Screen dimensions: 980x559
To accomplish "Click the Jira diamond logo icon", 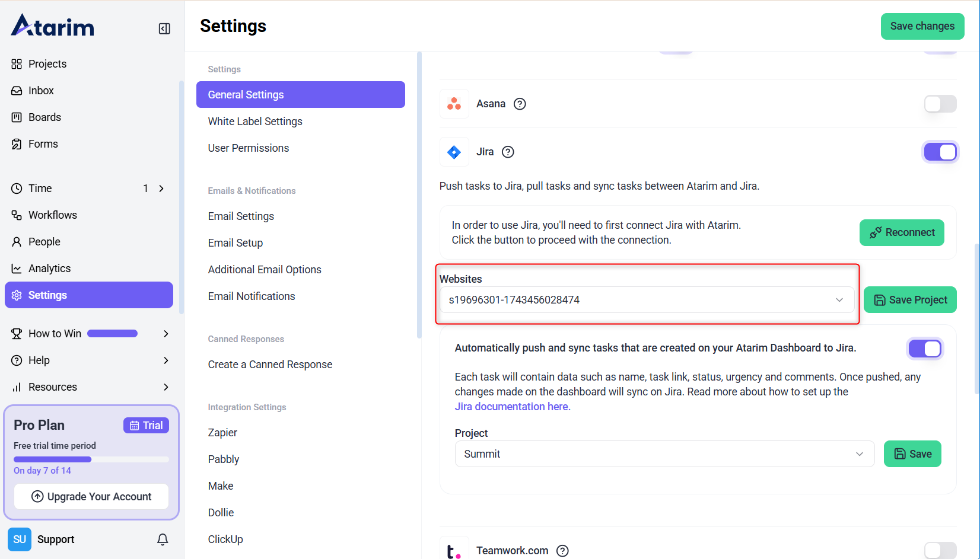I will point(454,152).
